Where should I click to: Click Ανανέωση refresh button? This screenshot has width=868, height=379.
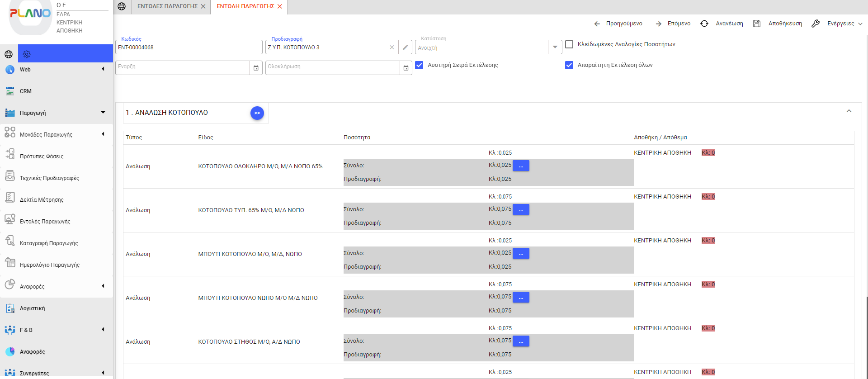point(722,24)
